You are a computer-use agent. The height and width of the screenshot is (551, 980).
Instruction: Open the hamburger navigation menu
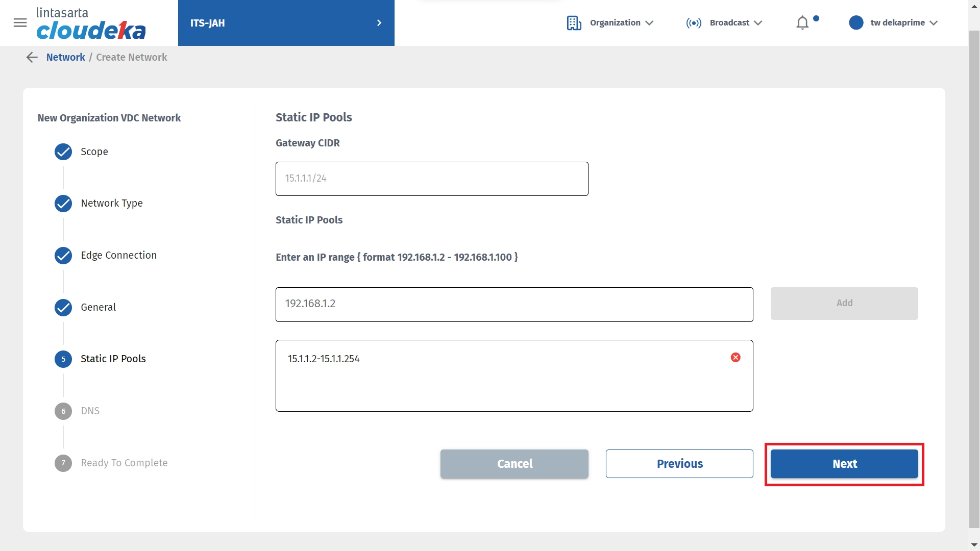(20, 23)
